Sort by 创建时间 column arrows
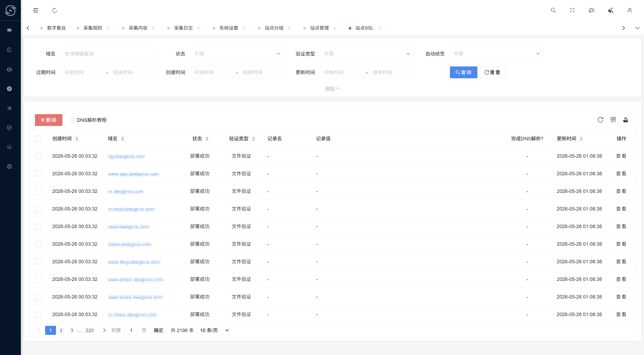 point(77,139)
